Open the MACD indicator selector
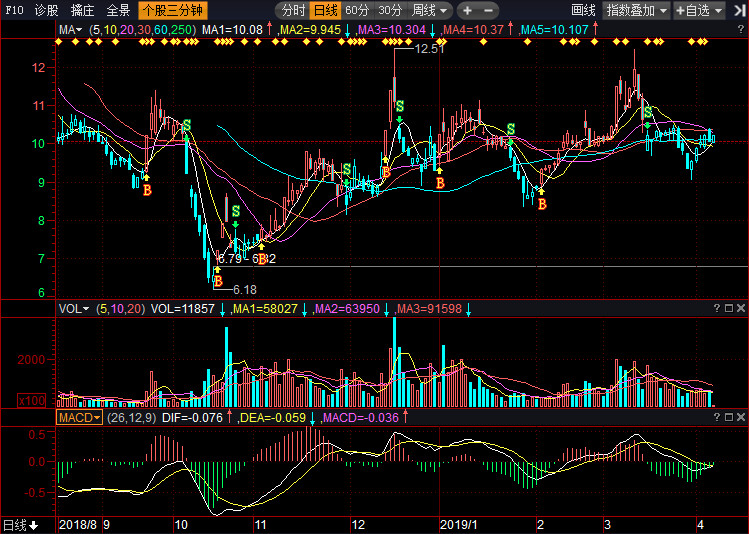Screen dimensions: 749x534 tap(79, 417)
